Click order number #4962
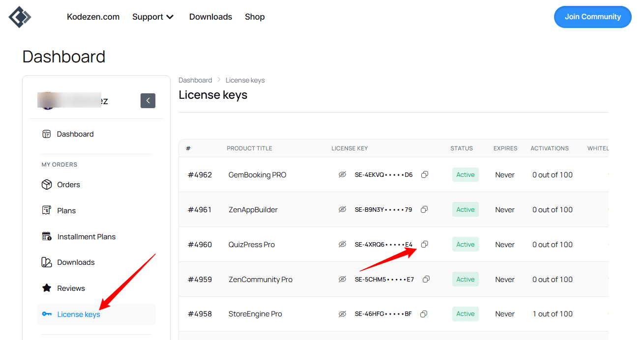The image size is (644, 340). [200, 174]
